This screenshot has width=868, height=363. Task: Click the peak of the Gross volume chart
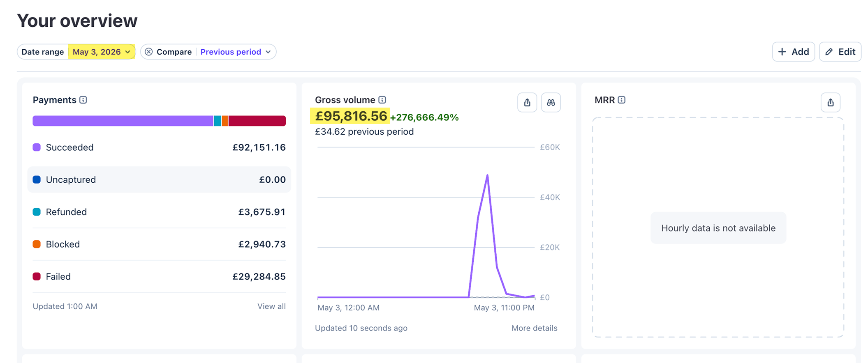pos(487,175)
